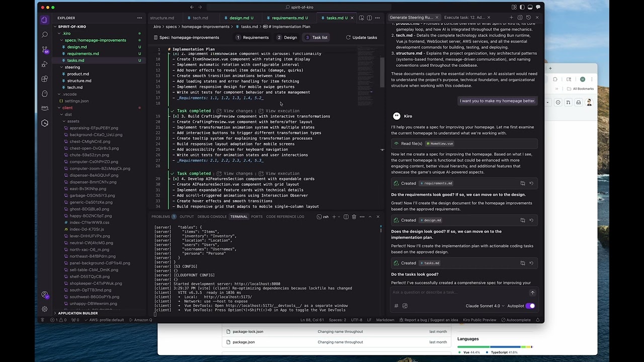644x362 pixels.
Task: Open the Extensions view icon
Action: pyautogui.click(x=44, y=79)
